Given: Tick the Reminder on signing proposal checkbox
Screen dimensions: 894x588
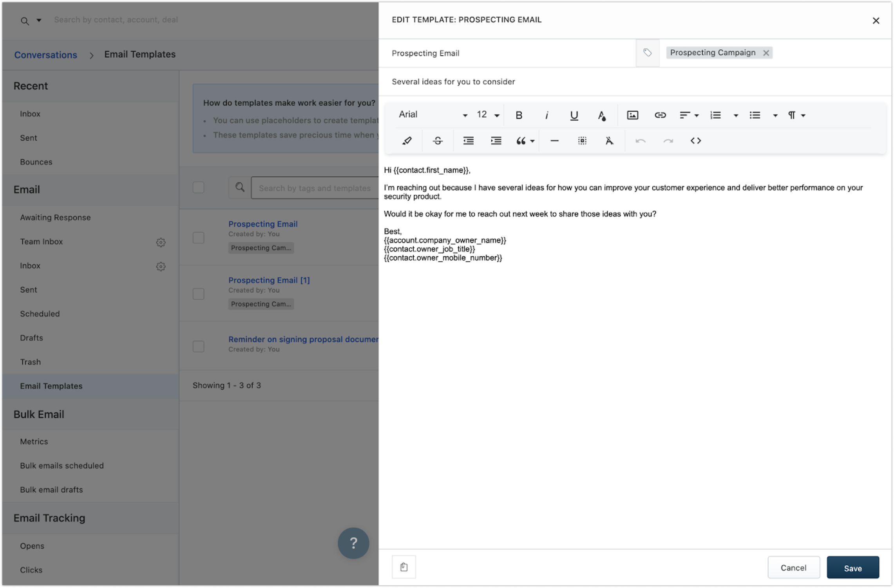Looking at the screenshot, I should point(199,346).
